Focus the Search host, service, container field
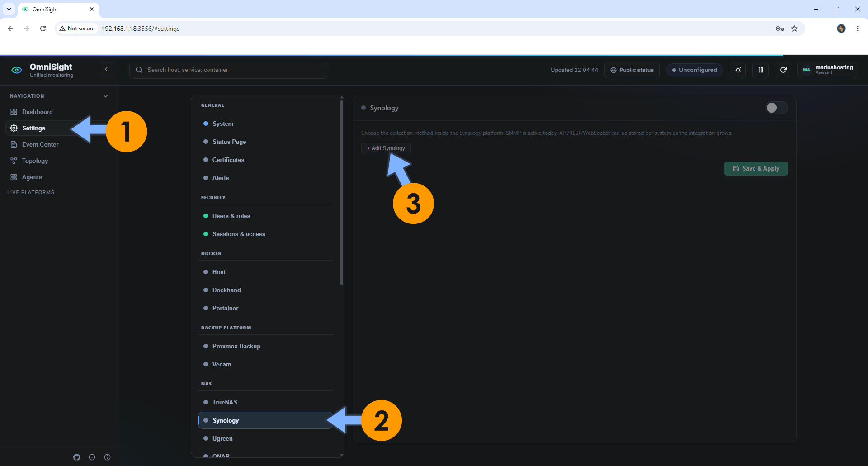The width and height of the screenshot is (868, 466). point(229,70)
